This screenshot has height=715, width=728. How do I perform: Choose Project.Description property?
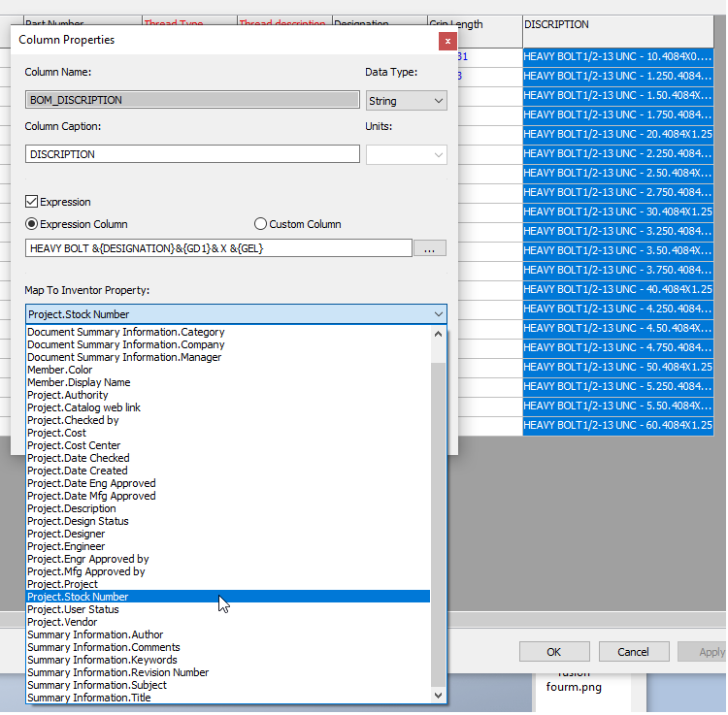(228, 508)
